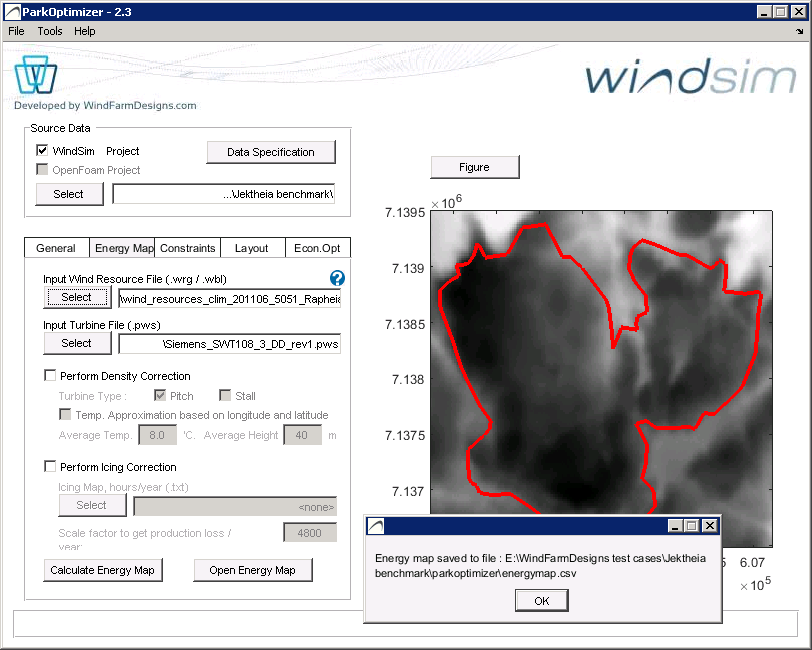This screenshot has height=650, width=812.
Task: Open the Help menu
Action: click(84, 31)
